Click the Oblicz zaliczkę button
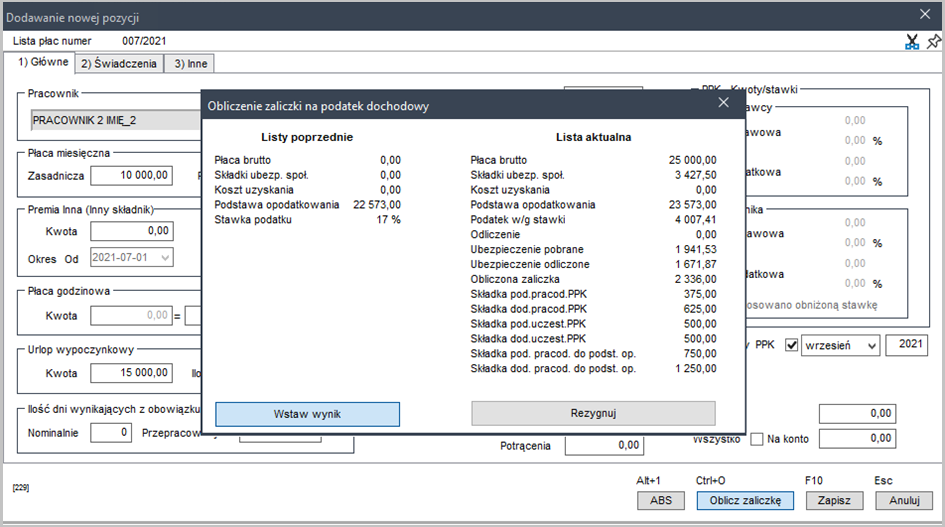Viewport: 945px width, 527px height. tap(745, 500)
